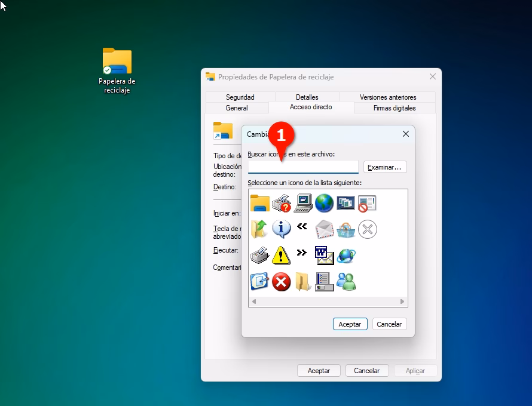The width and height of the screenshot is (532, 406).
Task: Select the Internet Explorer globe icon
Action: (x=346, y=256)
